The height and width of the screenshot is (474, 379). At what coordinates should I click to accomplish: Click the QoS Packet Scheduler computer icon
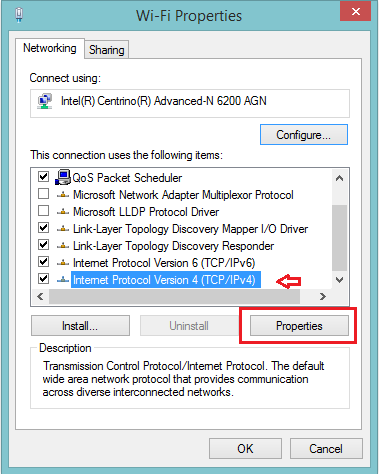click(63, 177)
